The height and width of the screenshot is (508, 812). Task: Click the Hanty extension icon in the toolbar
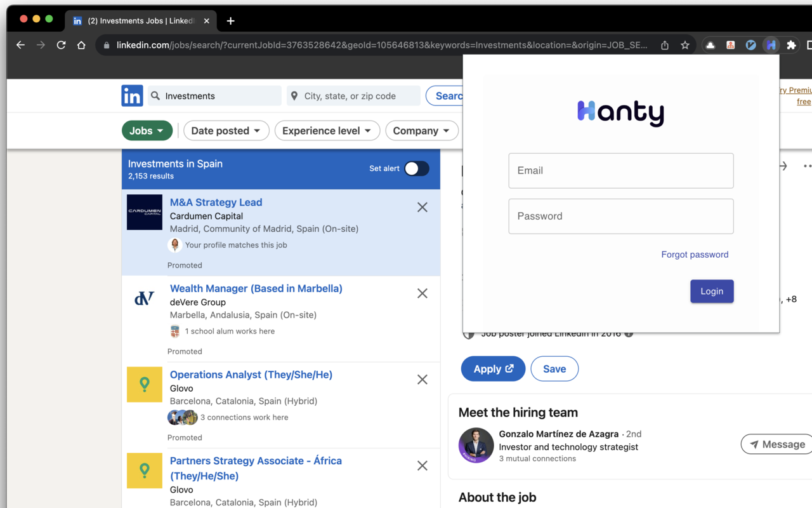[771, 45]
